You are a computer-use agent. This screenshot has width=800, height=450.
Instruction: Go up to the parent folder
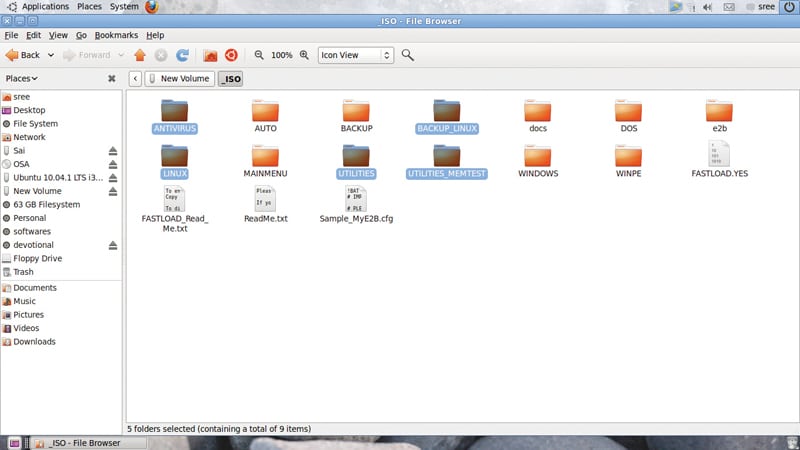pos(140,55)
